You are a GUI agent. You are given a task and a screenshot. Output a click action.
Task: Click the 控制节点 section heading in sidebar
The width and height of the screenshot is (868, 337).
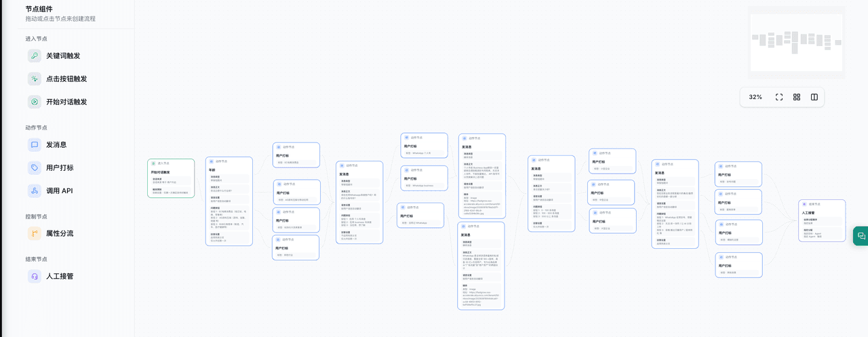(37, 216)
